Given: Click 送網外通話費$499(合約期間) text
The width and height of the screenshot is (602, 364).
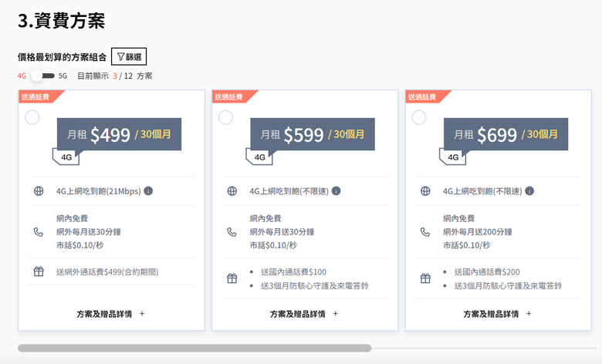Looking at the screenshot, I should pyautogui.click(x=107, y=272).
